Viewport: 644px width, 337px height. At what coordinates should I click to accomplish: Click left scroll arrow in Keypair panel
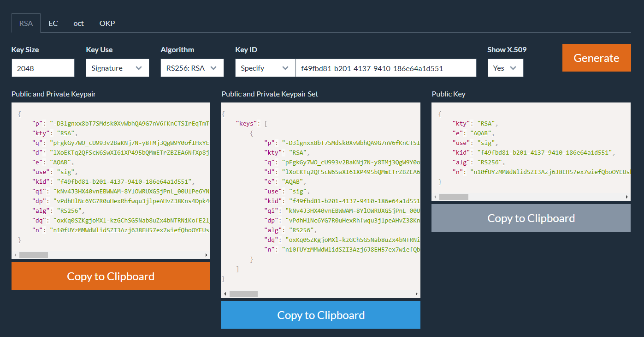coord(15,255)
